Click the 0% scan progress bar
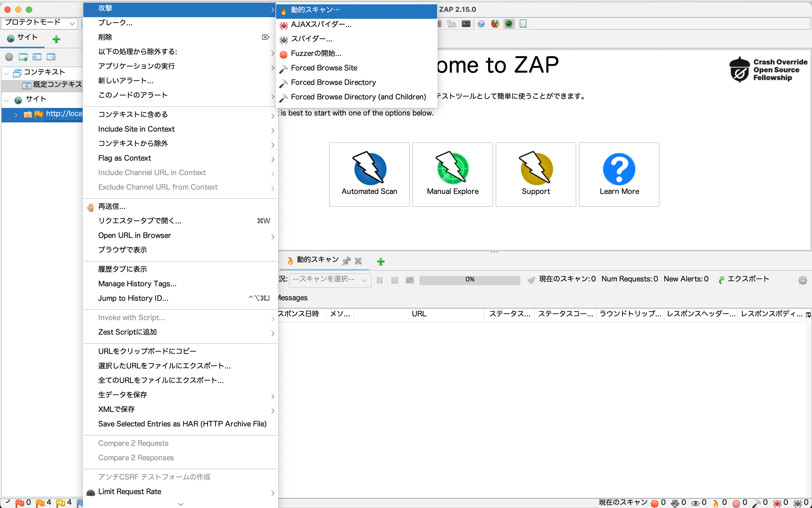 click(469, 280)
